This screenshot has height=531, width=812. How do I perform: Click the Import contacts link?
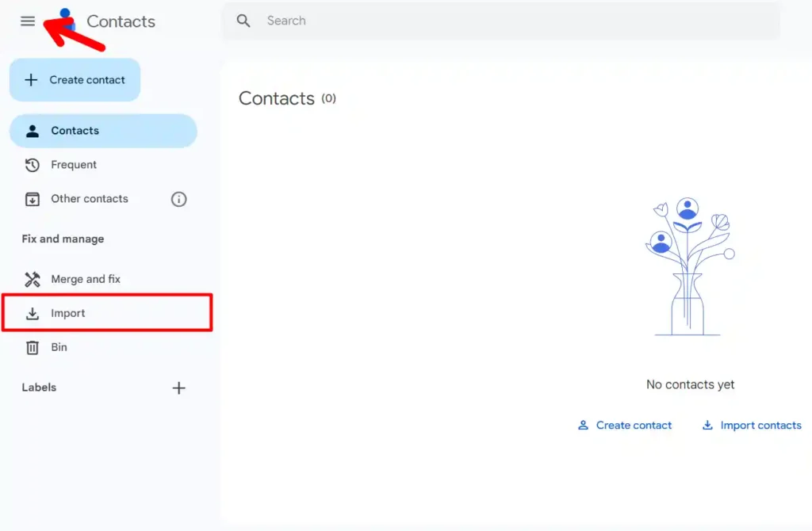click(x=760, y=425)
